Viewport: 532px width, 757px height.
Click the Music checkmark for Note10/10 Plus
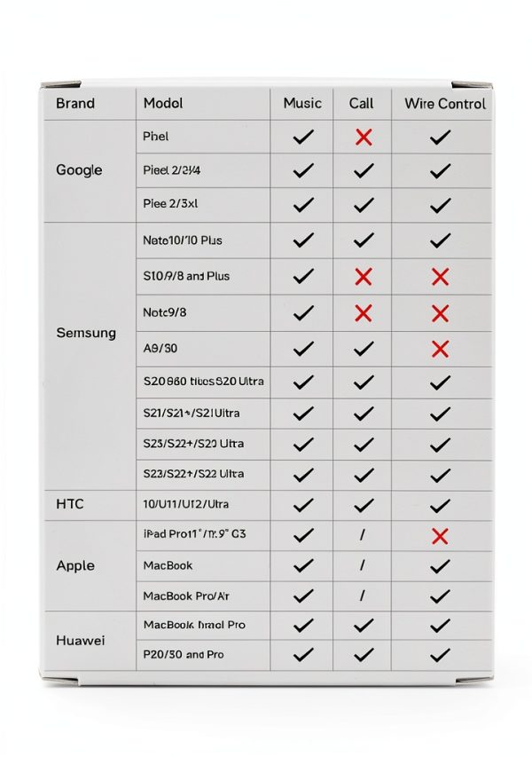(x=303, y=240)
